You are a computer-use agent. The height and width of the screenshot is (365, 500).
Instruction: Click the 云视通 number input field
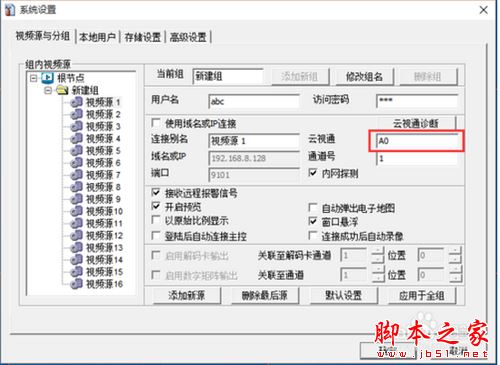coord(417,141)
